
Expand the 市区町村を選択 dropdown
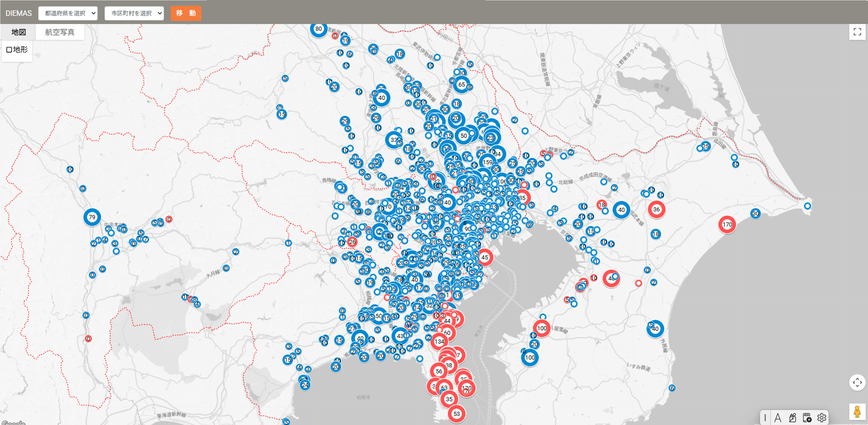(134, 13)
